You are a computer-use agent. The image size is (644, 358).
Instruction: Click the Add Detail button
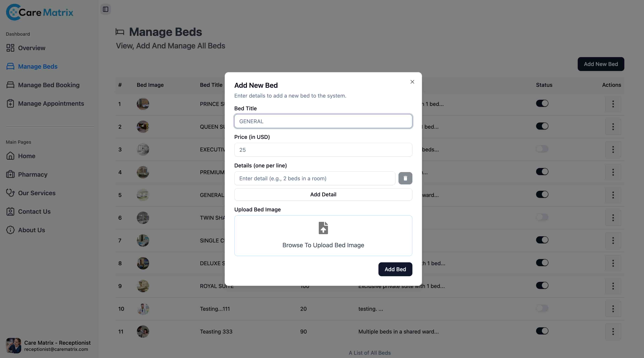(323, 194)
